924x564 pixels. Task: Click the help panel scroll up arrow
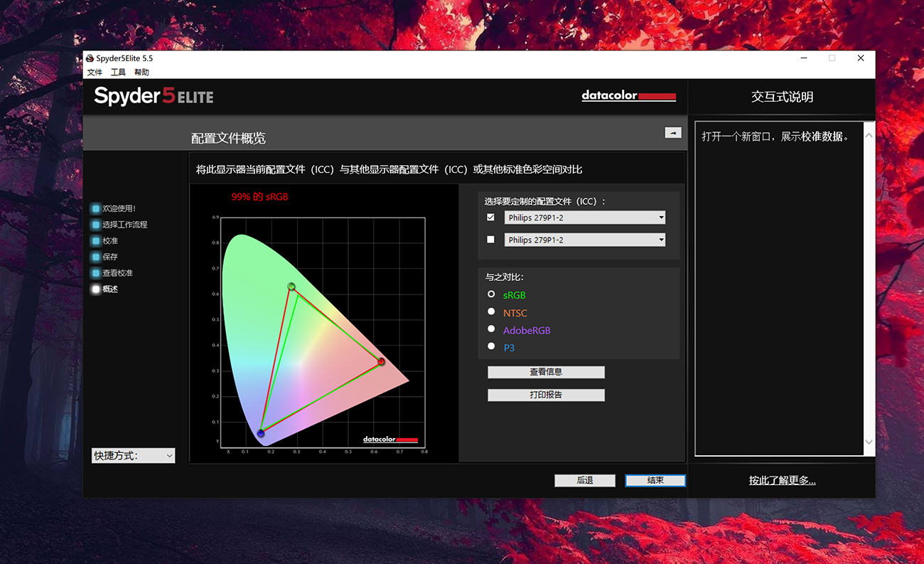point(869,135)
